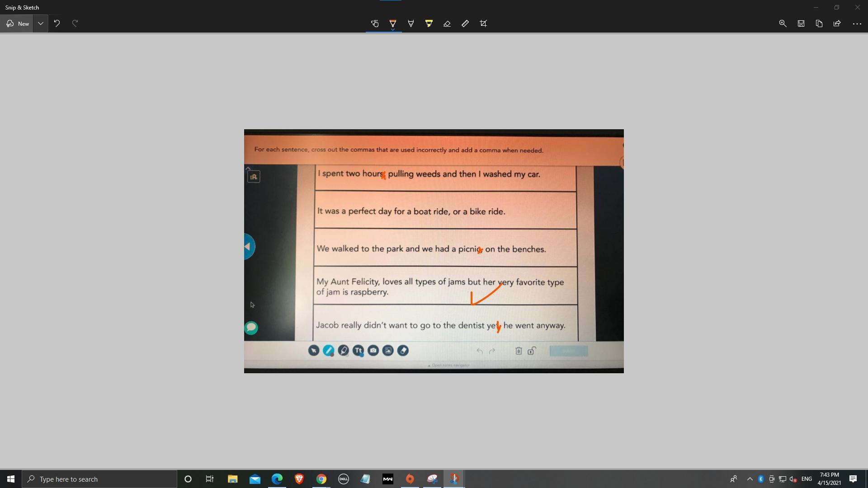Select the Pencil tool

pos(410,23)
